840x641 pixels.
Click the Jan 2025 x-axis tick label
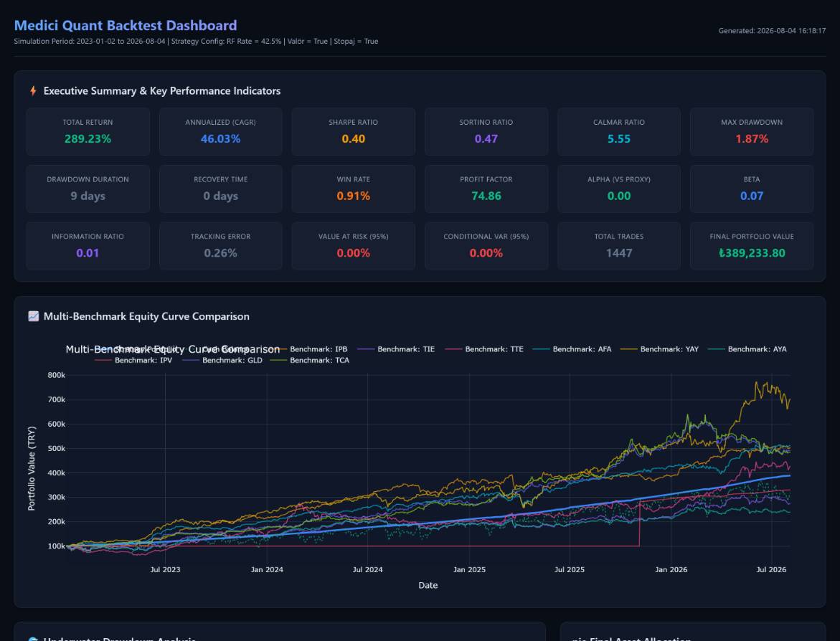[469, 570]
